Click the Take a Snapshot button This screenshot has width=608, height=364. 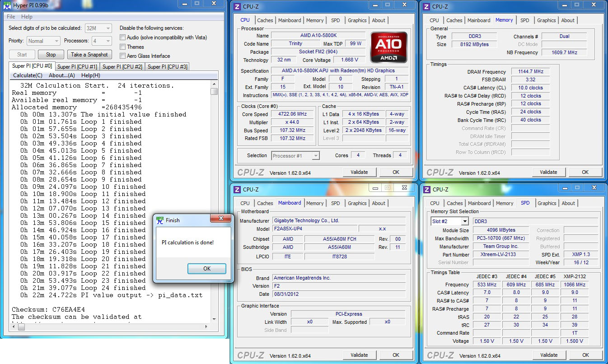(x=89, y=55)
